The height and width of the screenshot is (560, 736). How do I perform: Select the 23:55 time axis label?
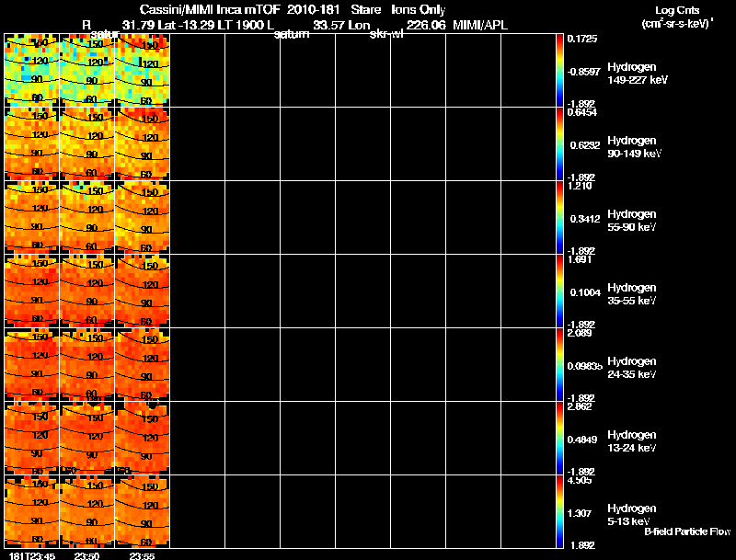[x=143, y=554]
